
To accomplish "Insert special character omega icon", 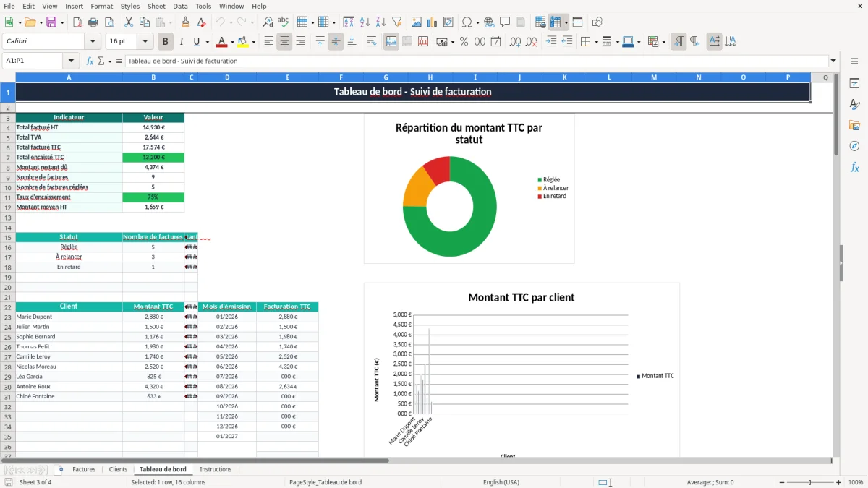I will coord(467,22).
